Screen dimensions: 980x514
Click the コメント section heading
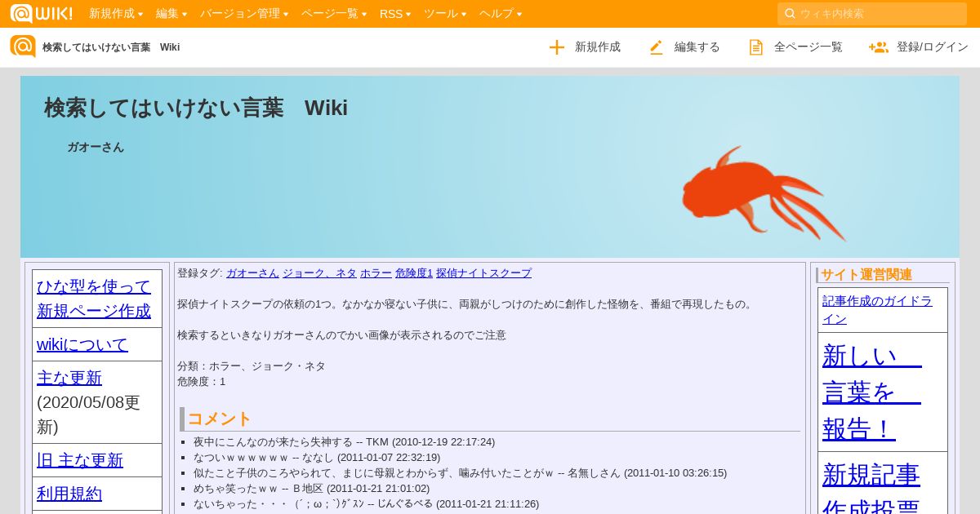[x=220, y=419]
